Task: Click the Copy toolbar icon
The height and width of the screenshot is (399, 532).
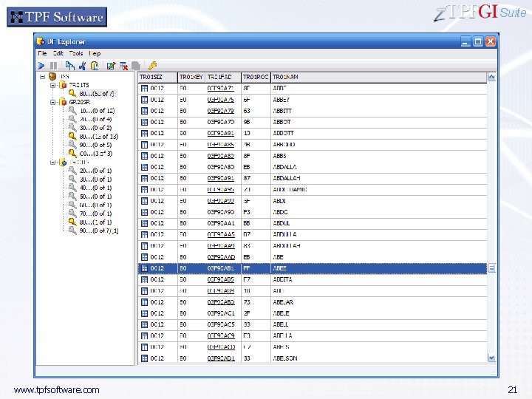Action: (x=70, y=66)
